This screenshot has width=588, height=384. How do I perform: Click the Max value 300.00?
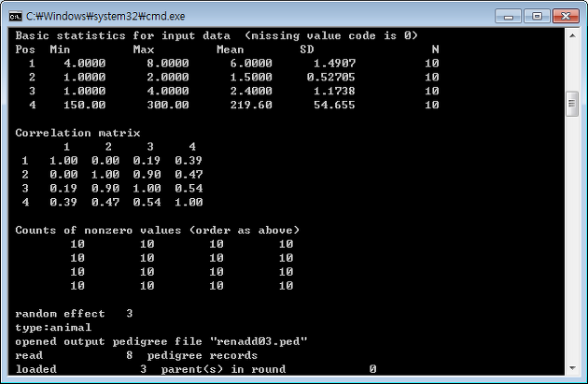coord(168,105)
